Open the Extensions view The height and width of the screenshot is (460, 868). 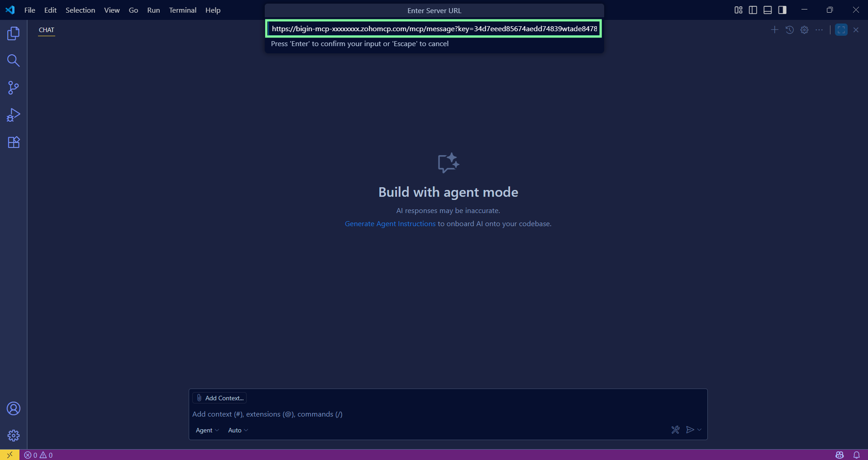click(x=14, y=142)
